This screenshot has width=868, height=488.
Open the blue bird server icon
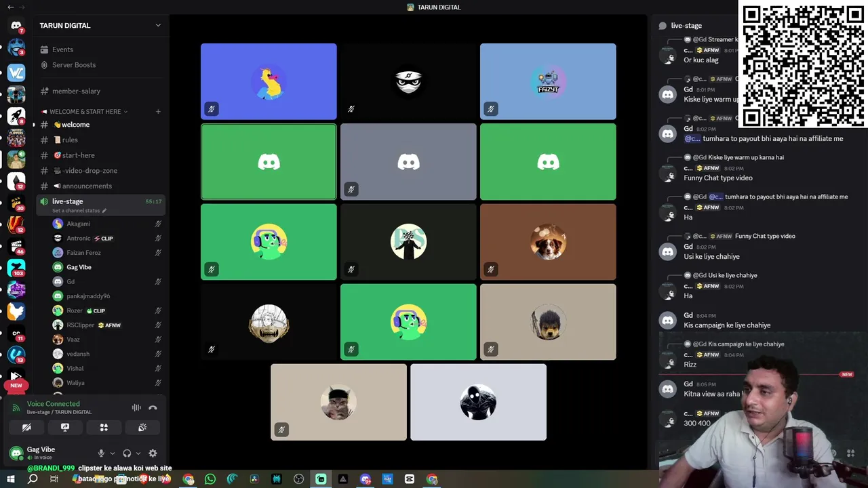tap(16, 311)
